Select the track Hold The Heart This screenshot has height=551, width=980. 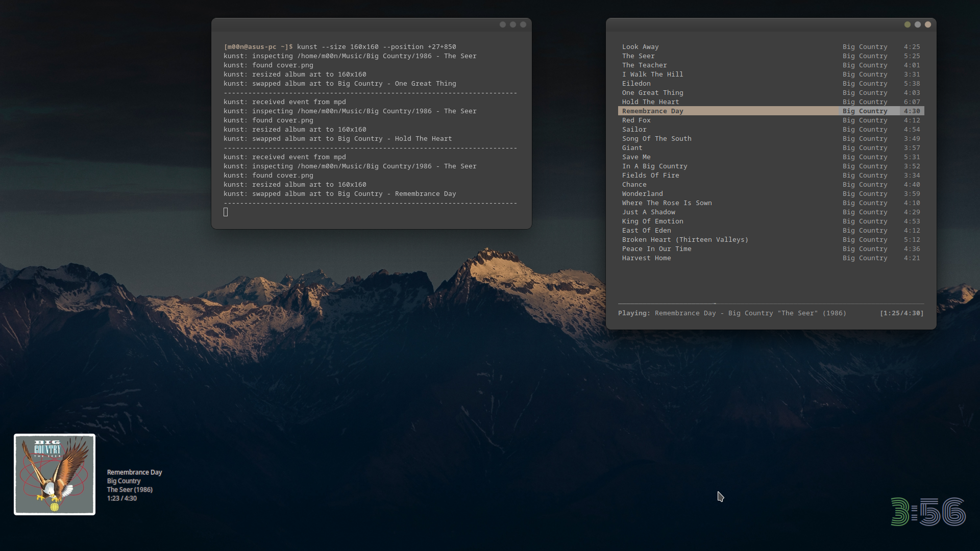(x=650, y=102)
